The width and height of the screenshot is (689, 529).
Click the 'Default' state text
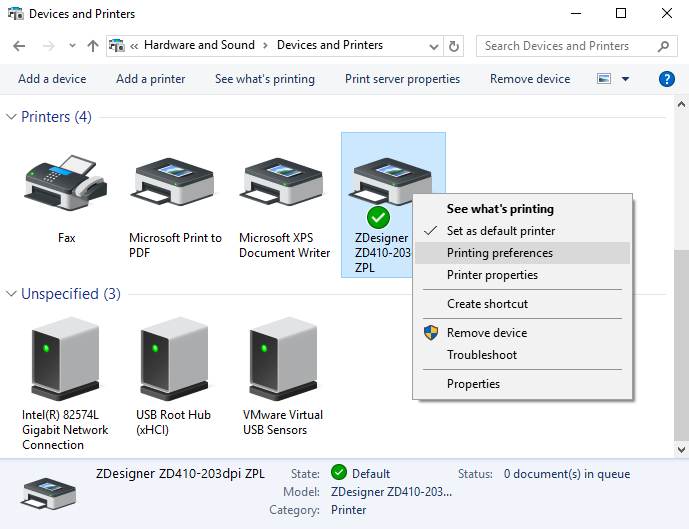pyautogui.click(x=371, y=474)
